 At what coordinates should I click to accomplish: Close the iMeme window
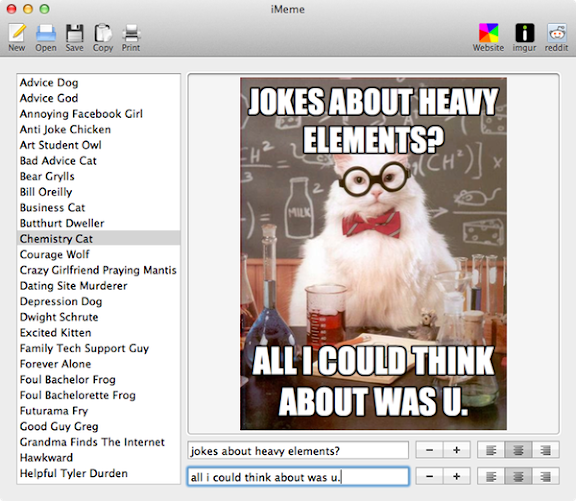12,9
